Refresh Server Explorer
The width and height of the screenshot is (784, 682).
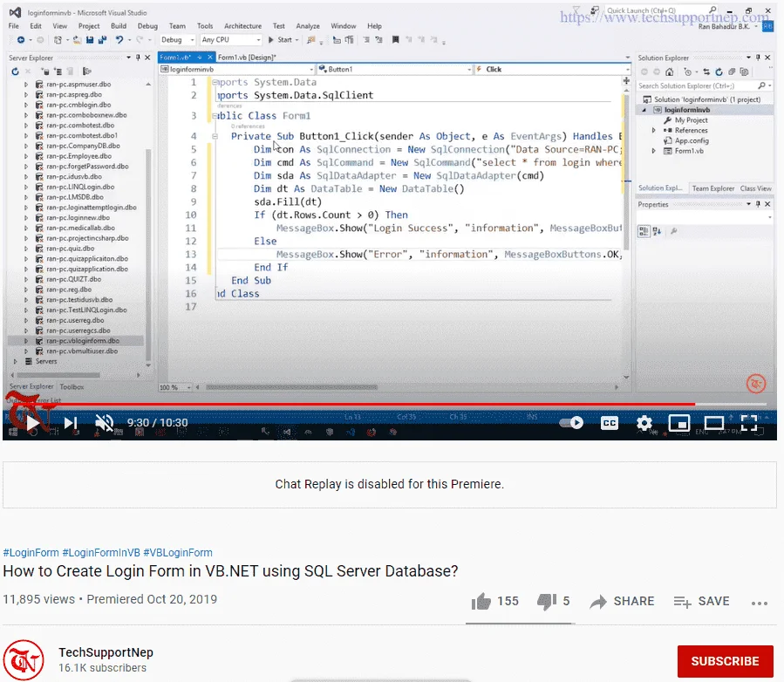(x=15, y=72)
